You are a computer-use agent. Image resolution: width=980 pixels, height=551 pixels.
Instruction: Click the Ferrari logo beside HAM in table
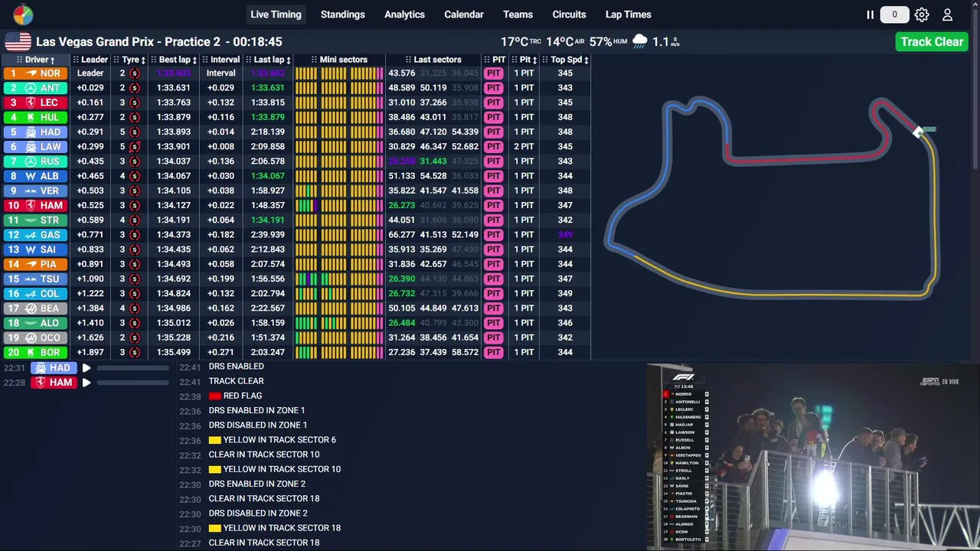click(31, 205)
